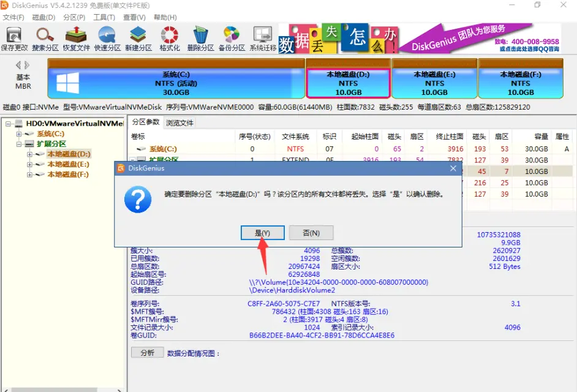The width and height of the screenshot is (577, 392).
Task: Go to next disk with right arrow
Action: [27, 66]
